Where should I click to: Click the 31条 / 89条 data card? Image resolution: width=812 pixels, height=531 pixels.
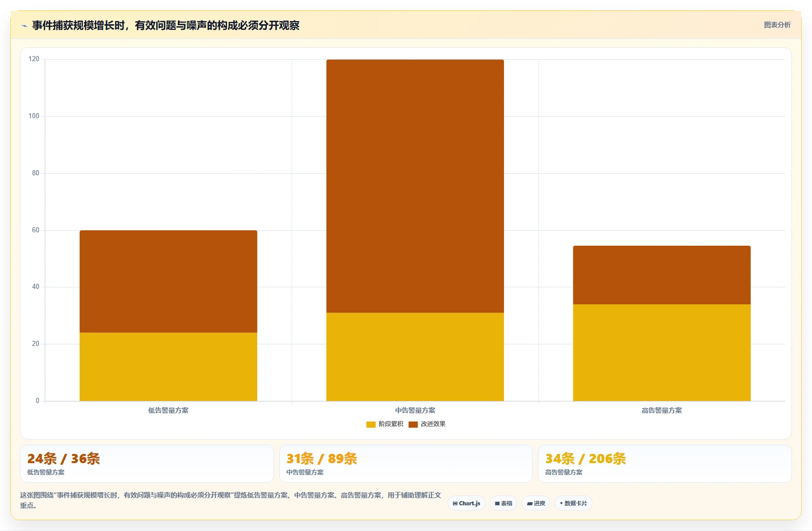click(406, 464)
